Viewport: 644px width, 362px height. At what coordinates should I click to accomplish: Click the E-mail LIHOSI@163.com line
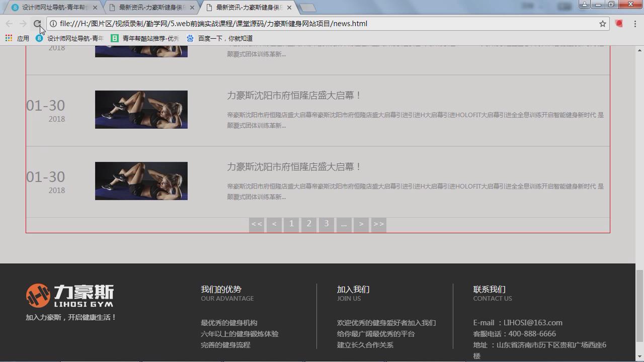pyautogui.click(x=518, y=323)
